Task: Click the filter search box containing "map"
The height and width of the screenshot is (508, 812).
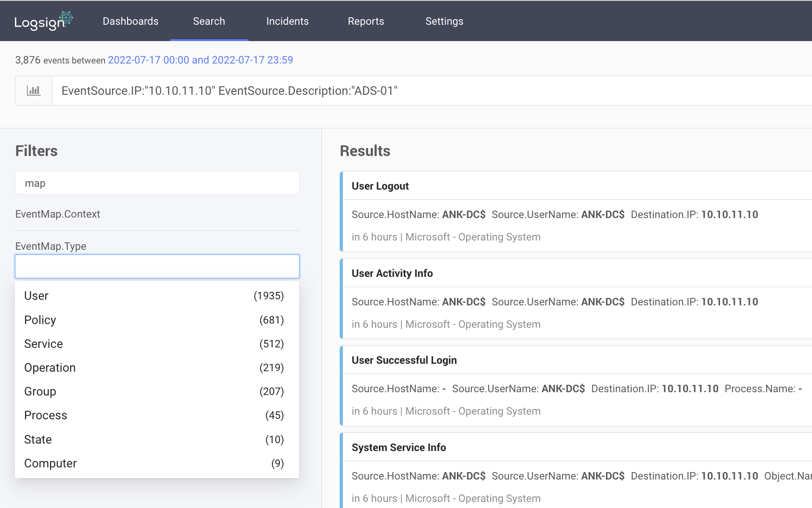Action: pos(157,183)
